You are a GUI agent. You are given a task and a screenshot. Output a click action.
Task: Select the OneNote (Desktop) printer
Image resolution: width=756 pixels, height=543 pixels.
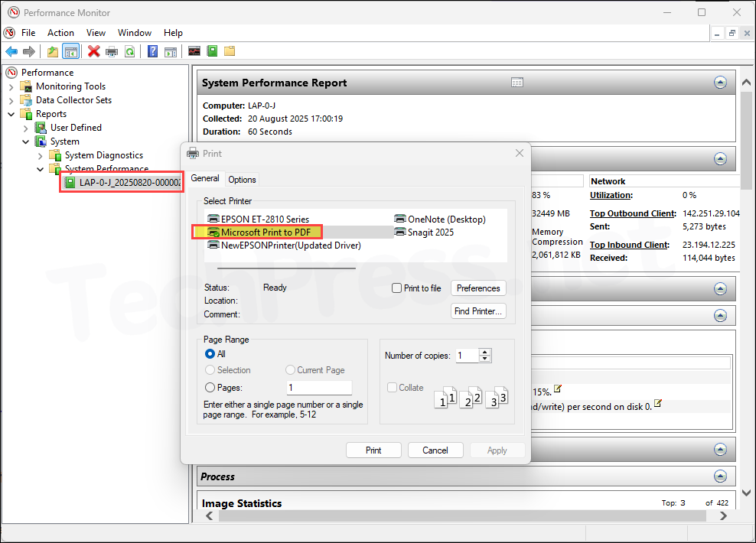pos(440,219)
